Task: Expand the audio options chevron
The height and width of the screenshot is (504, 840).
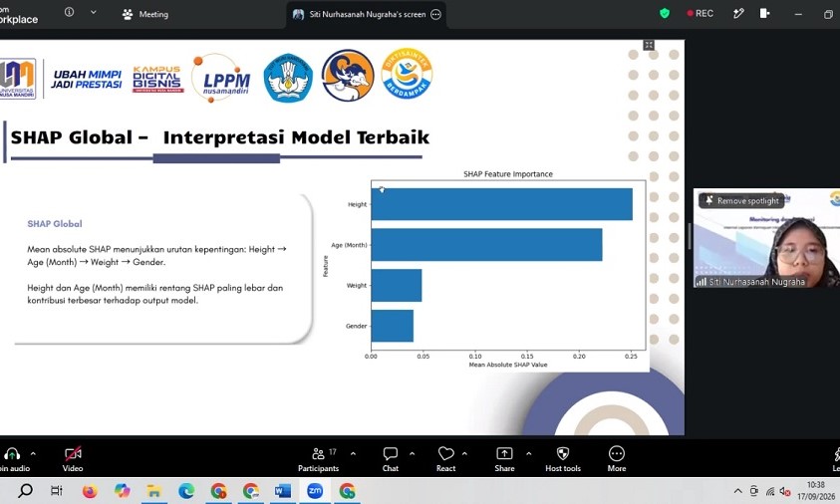Action: coord(33,453)
